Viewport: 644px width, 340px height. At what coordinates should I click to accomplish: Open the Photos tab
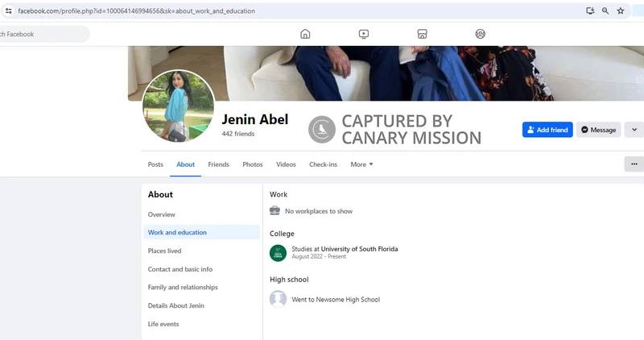(253, 164)
